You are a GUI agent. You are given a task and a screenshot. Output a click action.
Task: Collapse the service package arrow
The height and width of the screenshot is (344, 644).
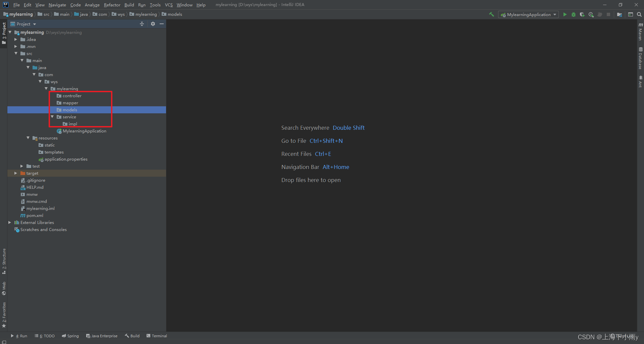[x=52, y=117]
